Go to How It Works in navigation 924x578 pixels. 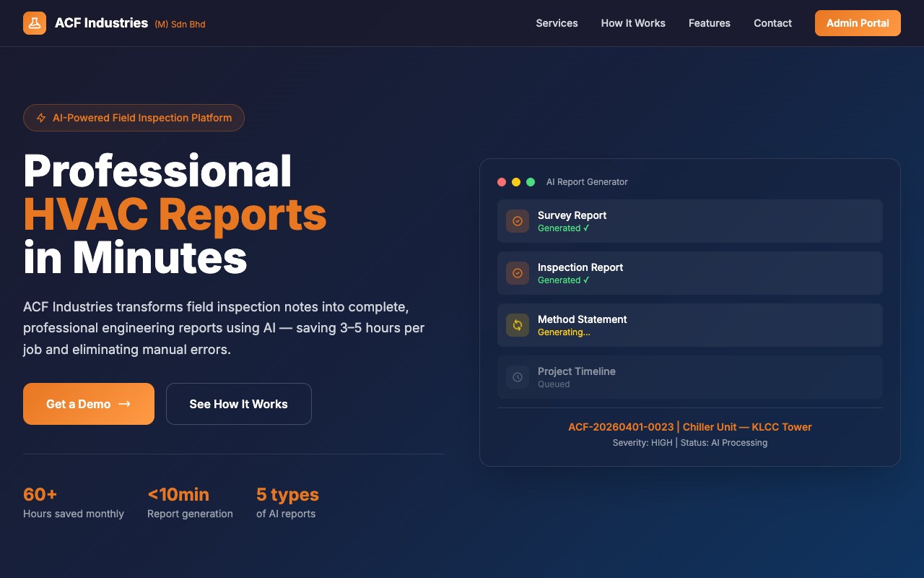coord(633,23)
